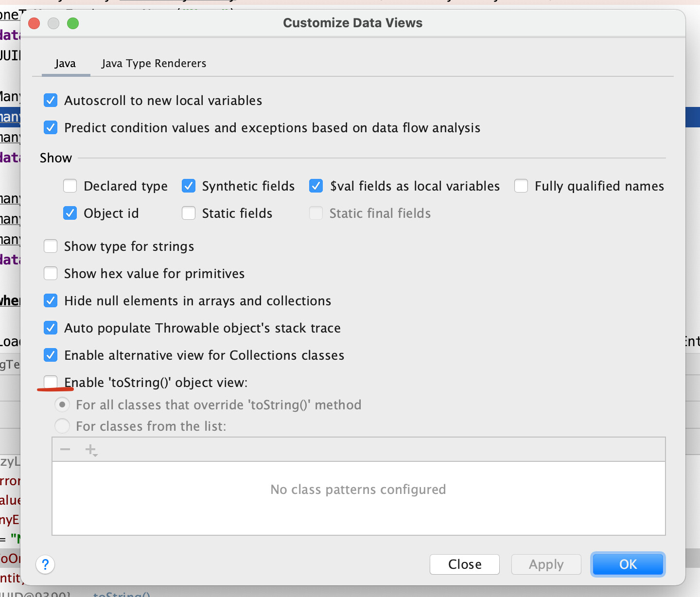
Task: Toggle $val fields as local variables
Action: click(x=316, y=186)
